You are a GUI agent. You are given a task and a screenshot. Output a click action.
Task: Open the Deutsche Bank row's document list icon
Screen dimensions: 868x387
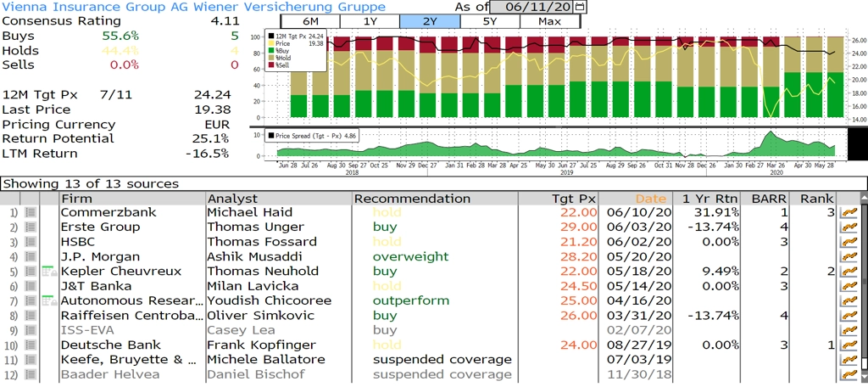(x=31, y=345)
